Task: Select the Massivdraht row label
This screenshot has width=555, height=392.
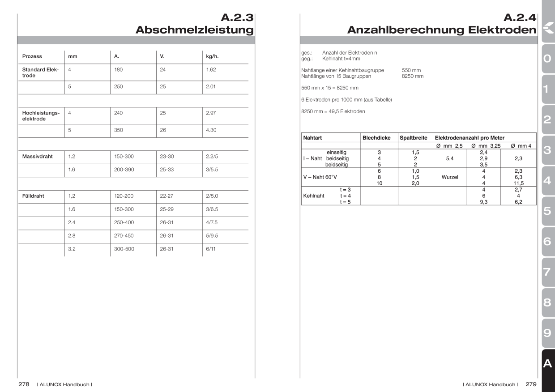Action: coord(38,157)
